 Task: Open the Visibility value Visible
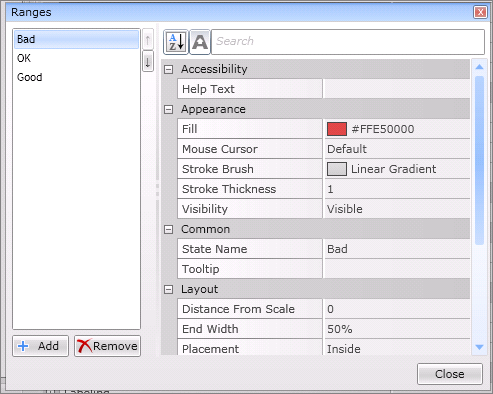(396, 209)
